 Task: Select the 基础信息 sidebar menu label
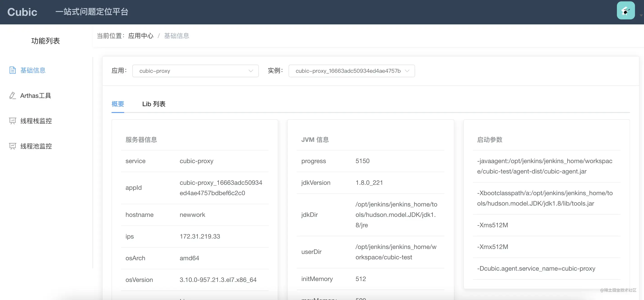point(33,70)
